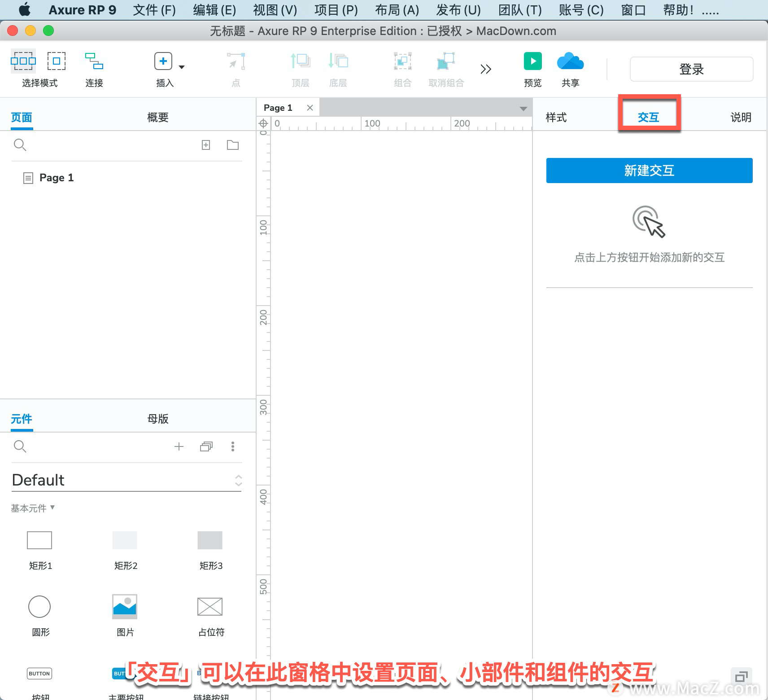Switch to the 母版 masters tab
This screenshot has width=768, height=700.
(x=158, y=419)
